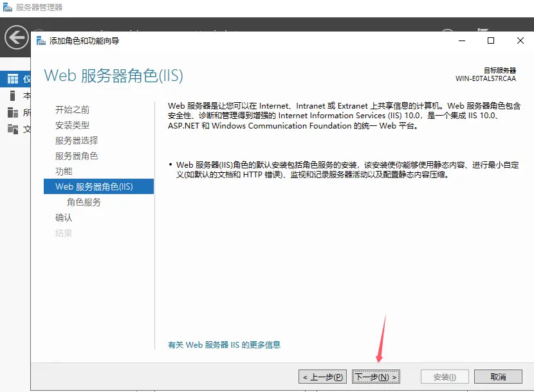Select the All Servers icon in sidebar
Viewport: 534px width, 392px height.
(13, 112)
